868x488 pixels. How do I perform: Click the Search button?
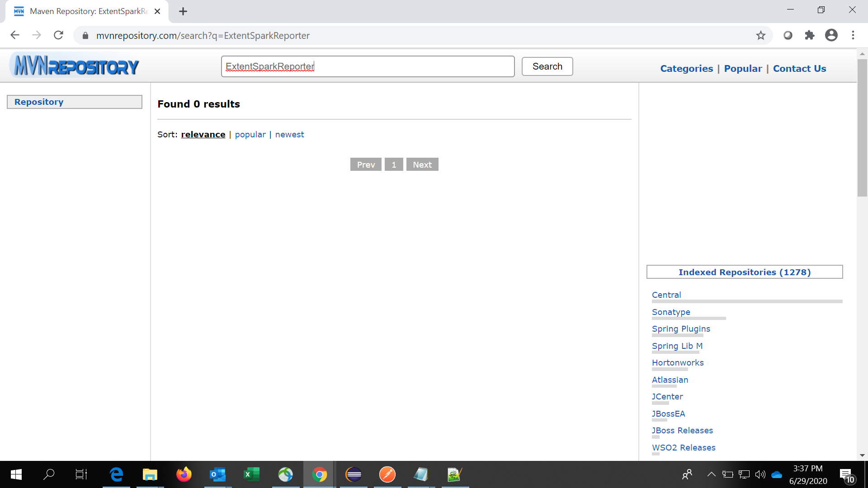pos(547,66)
